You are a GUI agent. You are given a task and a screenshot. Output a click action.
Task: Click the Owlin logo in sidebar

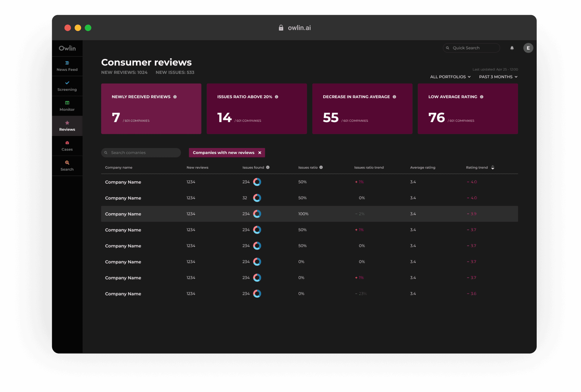(x=67, y=48)
